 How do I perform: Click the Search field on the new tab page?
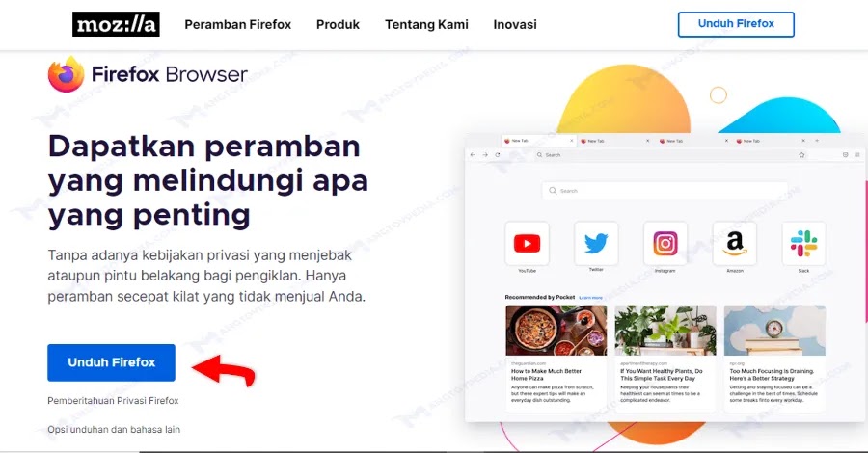coord(665,190)
